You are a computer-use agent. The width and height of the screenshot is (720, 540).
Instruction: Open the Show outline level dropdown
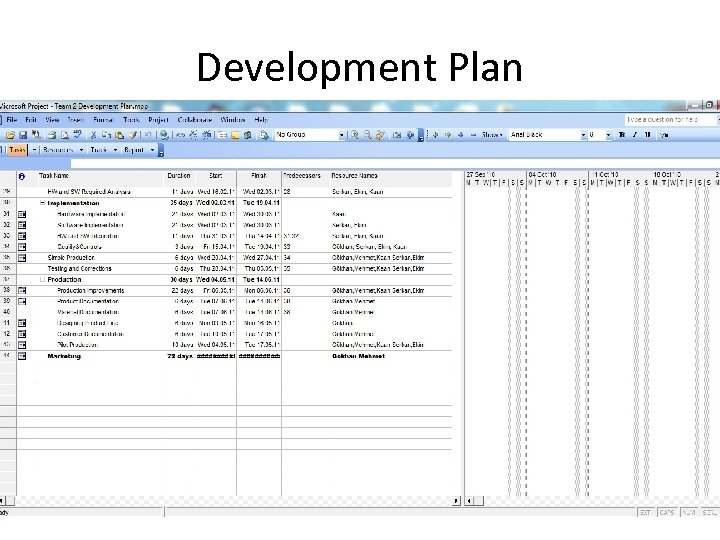[x=492, y=135]
